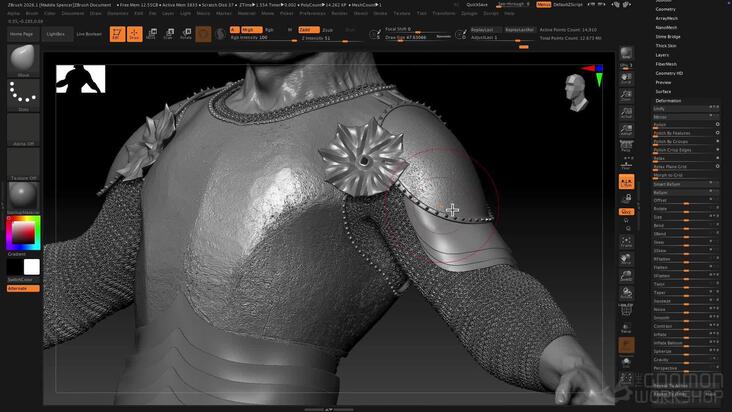Click the AAHalf icon
The image size is (732, 412).
coord(626,130)
